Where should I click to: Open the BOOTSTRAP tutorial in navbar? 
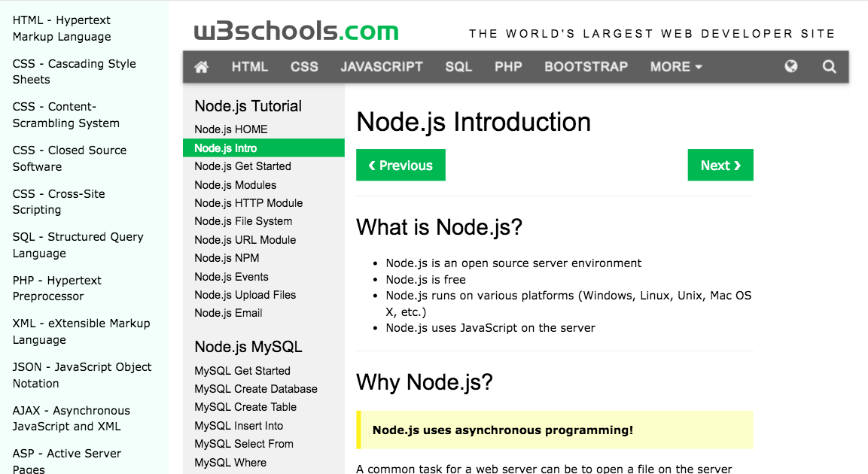(x=586, y=67)
